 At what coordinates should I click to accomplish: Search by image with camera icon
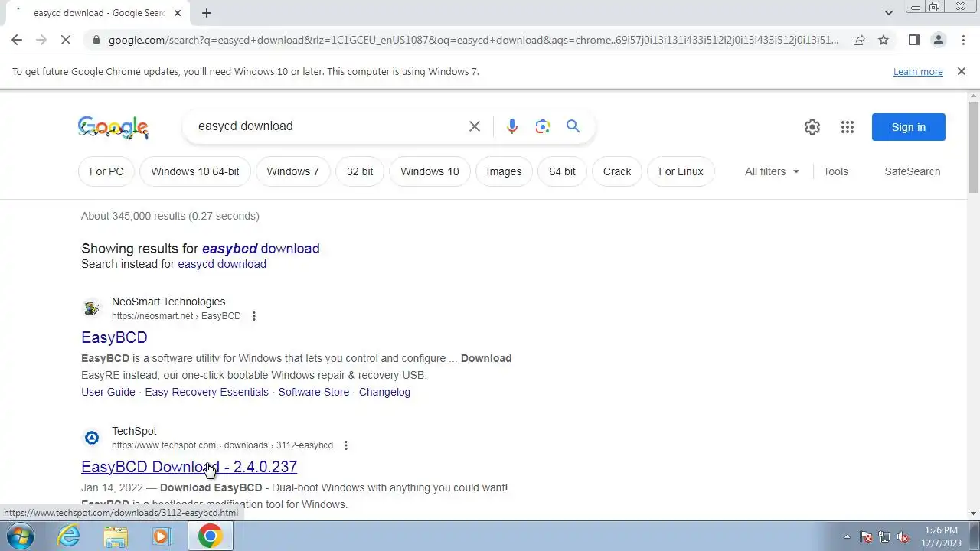click(543, 126)
